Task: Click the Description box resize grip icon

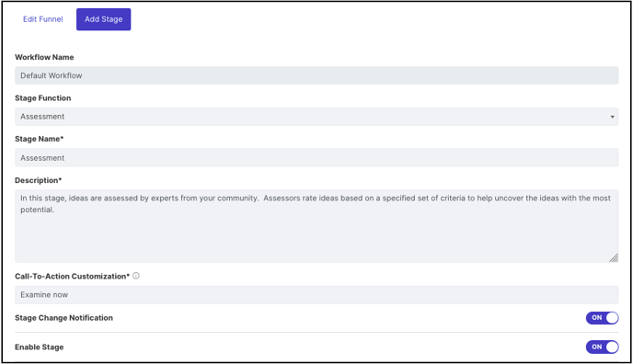Action: (x=614, y=257)
